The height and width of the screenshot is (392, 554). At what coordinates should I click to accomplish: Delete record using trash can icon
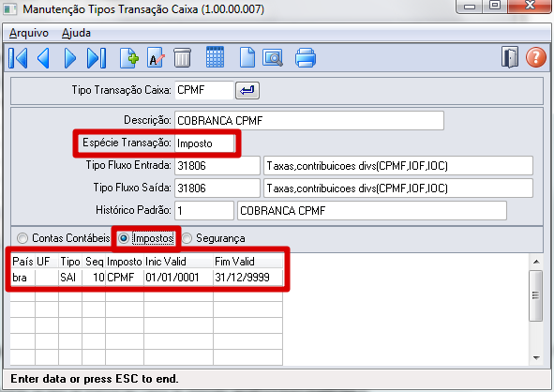click(x=182, y=57)
